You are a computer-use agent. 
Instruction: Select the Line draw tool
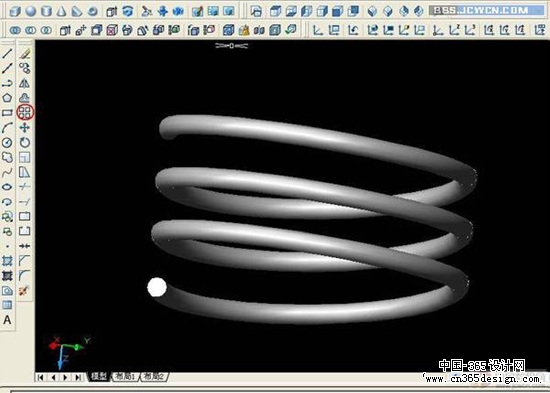[7, 54]
